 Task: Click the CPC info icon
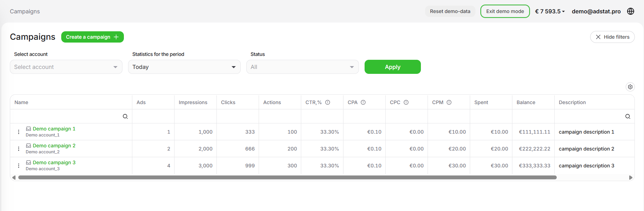pyautogui.click(x=406, y=102)
